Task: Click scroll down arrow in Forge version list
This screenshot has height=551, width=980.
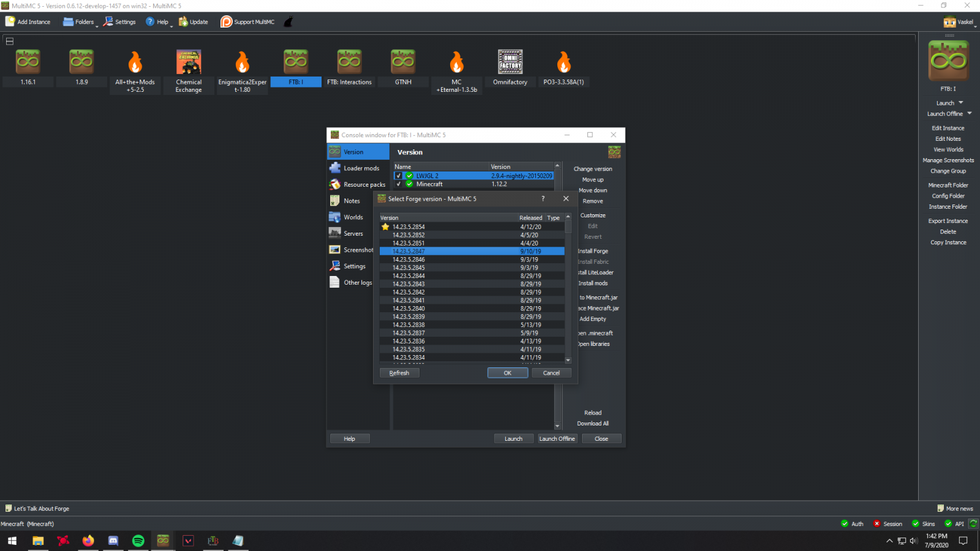Action: [x=568, y=360]
